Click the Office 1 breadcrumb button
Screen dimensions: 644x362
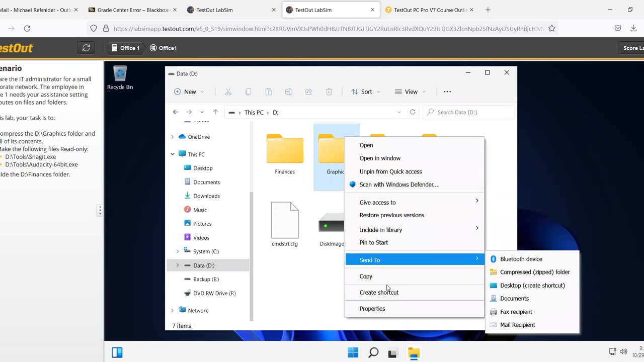pyautogui.click(x=125, y=48)
